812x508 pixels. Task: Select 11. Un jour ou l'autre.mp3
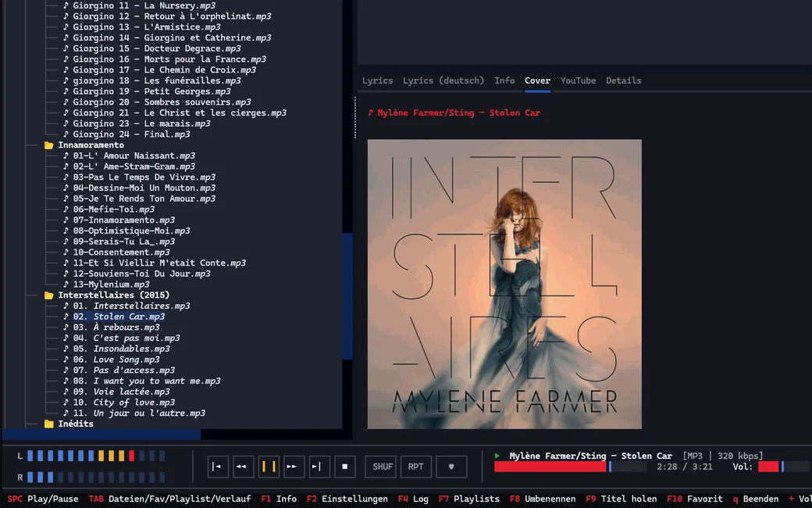134,413
